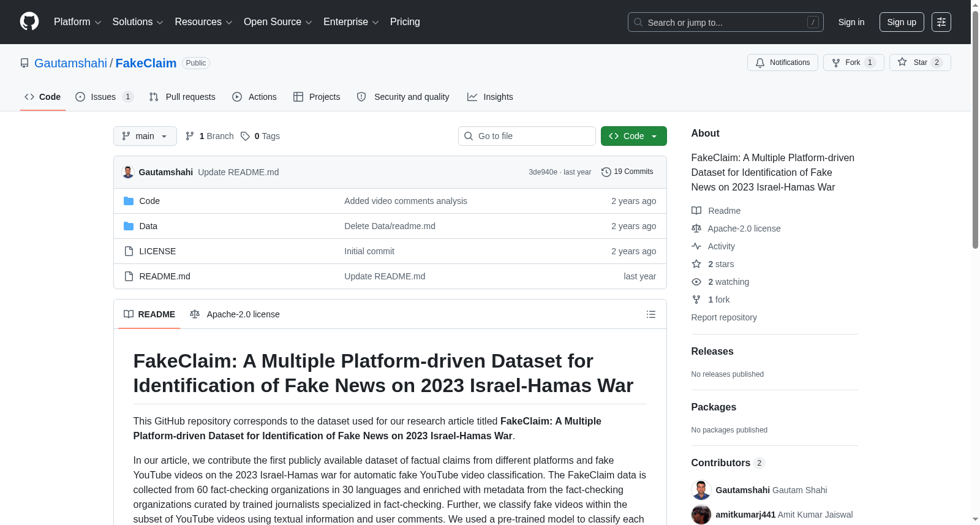980x525 pixels.
Task: Click the GitHub logo icon
Action: coord(29,21)
